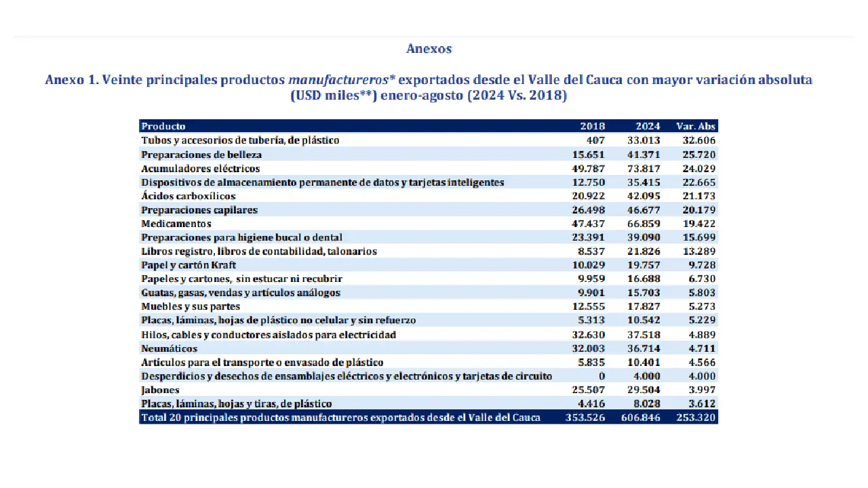Image resolution: width=868 pixels, height=488 pixels.
Task: Click the value 15.703
Action: (645, 293)
